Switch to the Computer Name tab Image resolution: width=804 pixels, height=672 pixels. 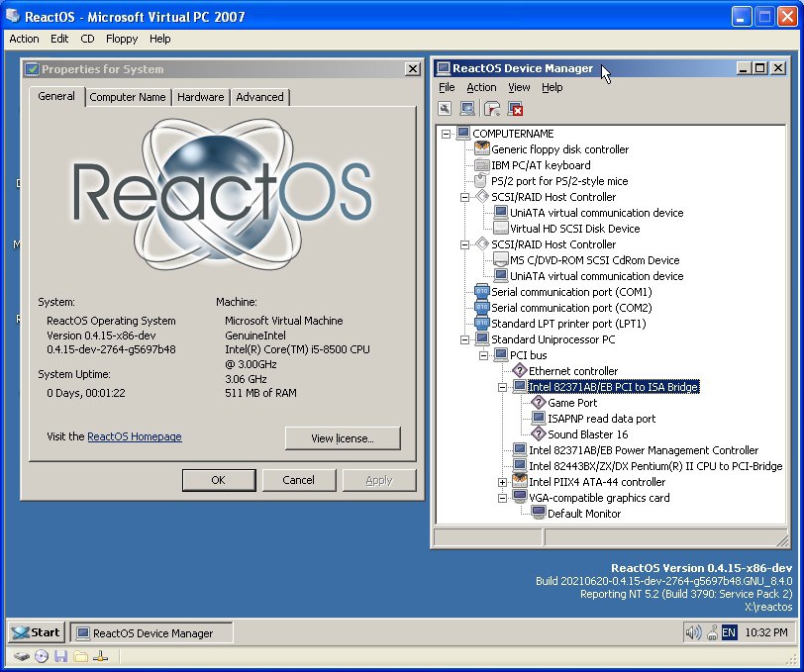pyautogui.click(x=127, y=97)
